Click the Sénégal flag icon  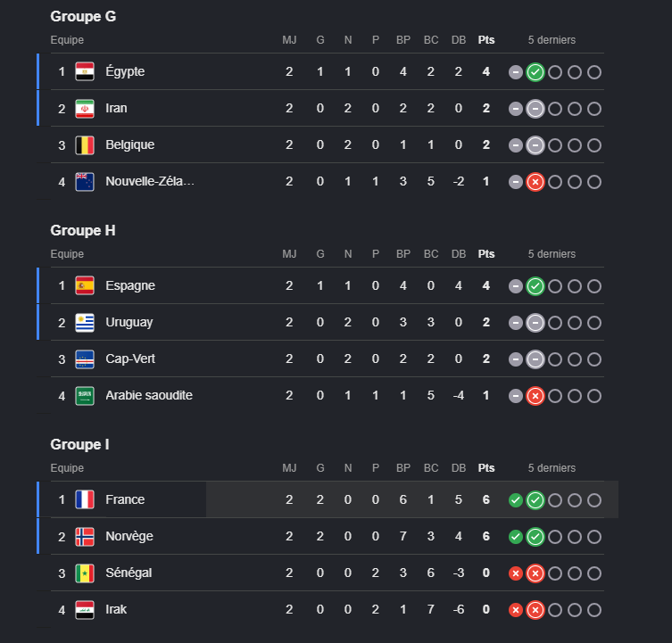[x=85, y=573]
